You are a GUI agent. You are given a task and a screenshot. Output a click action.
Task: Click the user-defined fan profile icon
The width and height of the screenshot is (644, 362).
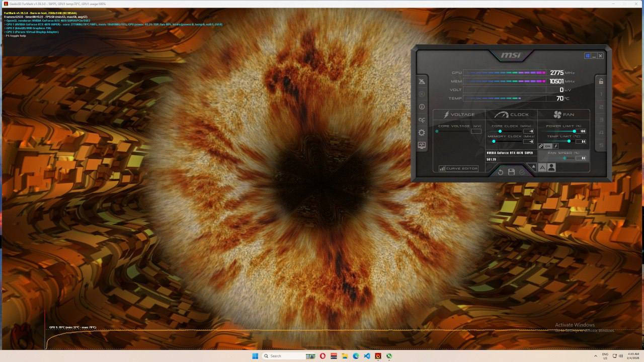pyautogui.click(x=551, y=168)
